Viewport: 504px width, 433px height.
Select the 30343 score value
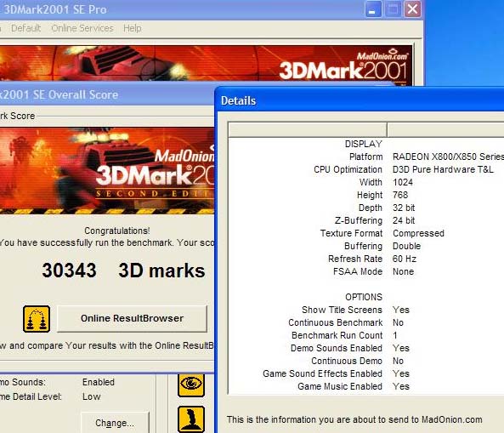[69, 271]
